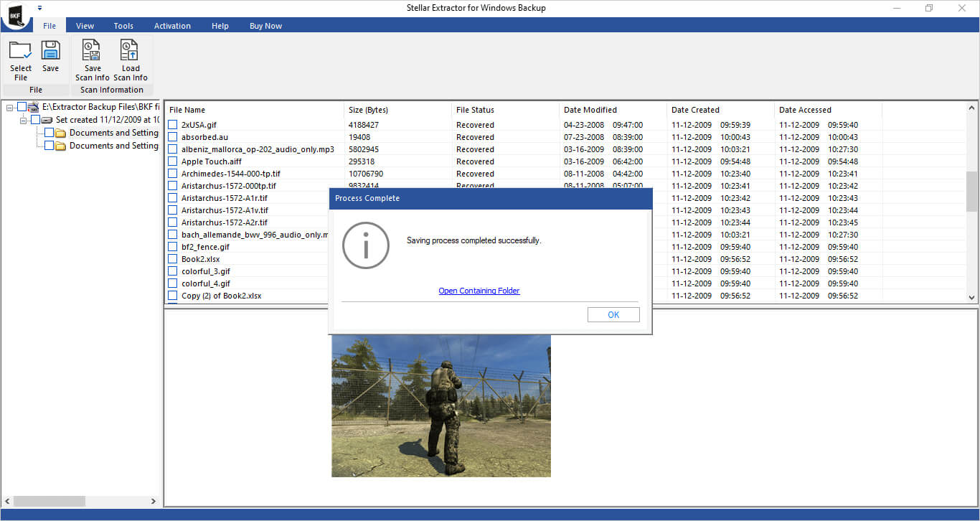Click the Save floppy disk icon
Viewport: 980px width, 521px height.
pyautogui.click(x=50, y=51)
